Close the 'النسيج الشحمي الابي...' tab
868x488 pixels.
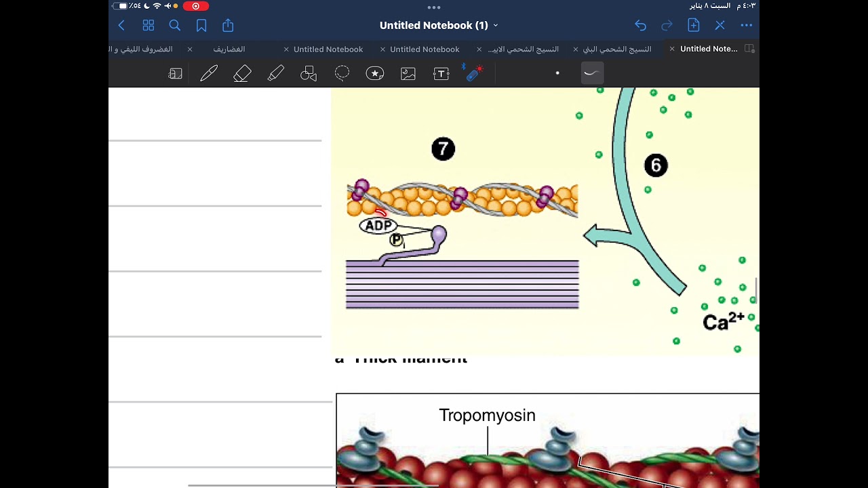479,49
